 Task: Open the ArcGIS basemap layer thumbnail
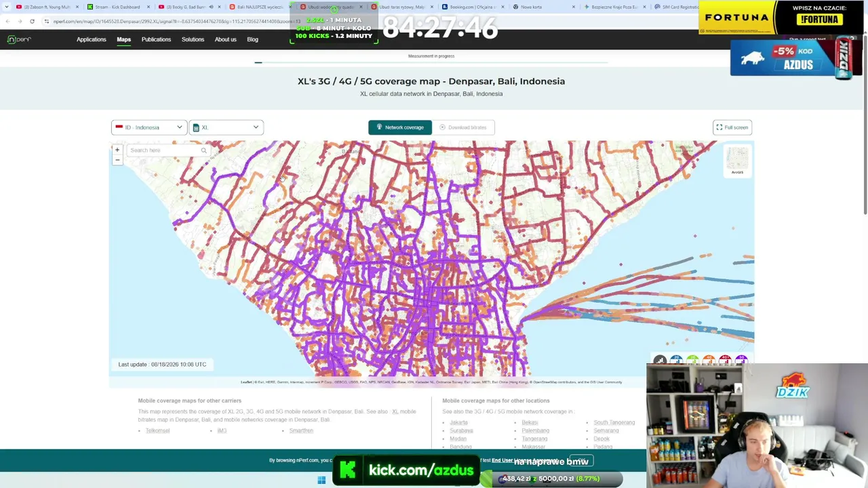coord(737,160)
